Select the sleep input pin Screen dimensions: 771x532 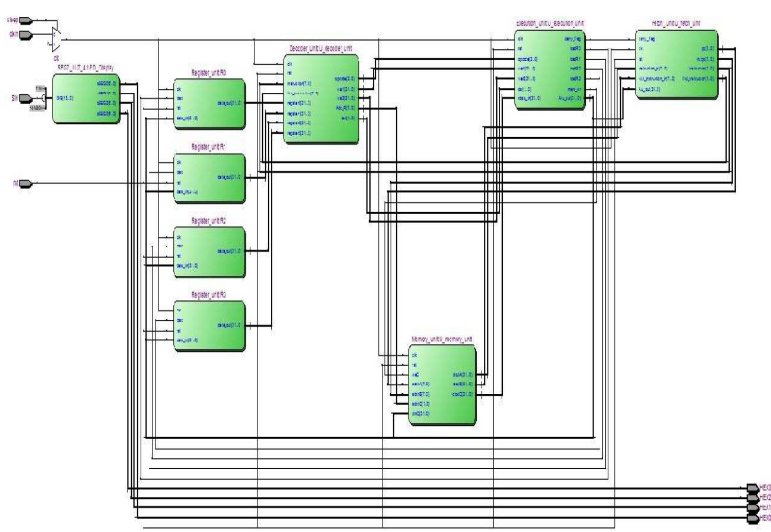coord(25,20)
